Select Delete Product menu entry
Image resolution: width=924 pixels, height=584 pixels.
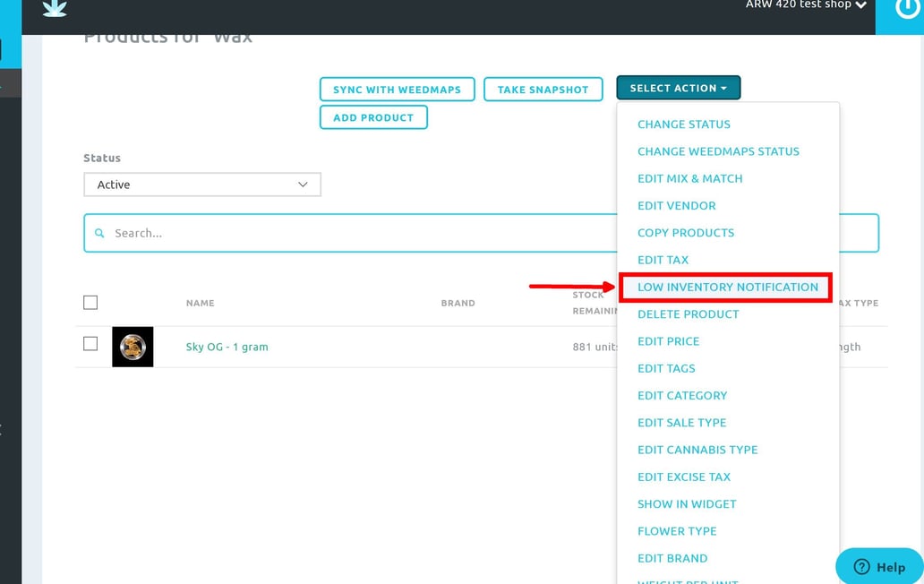pyautogui.click(x=688, y=314)
